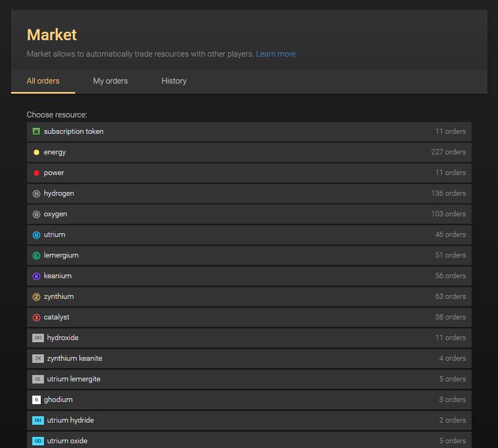
Task: Click the red power dot icon
Action: click(x=37, y=173)
